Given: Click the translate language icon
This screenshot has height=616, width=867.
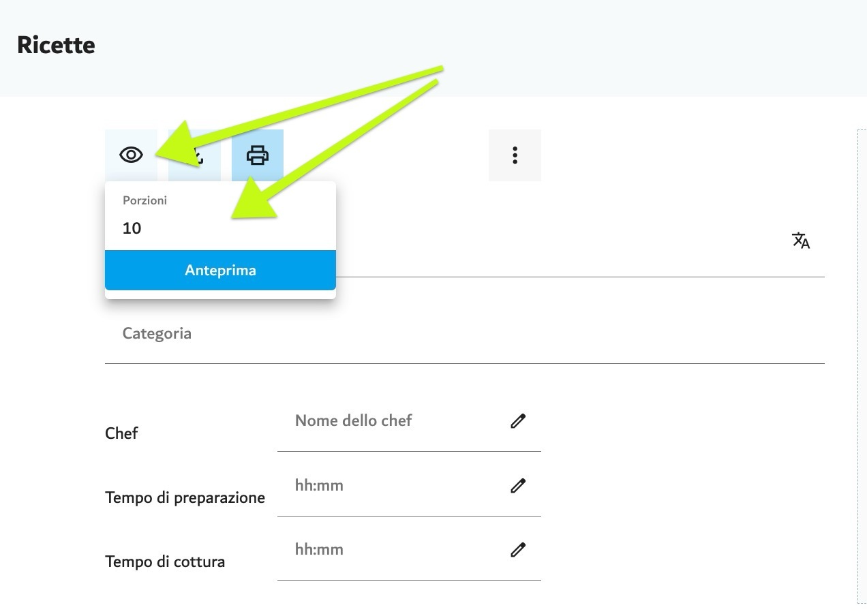Looking at the screenshot, I should pos(801,241).
